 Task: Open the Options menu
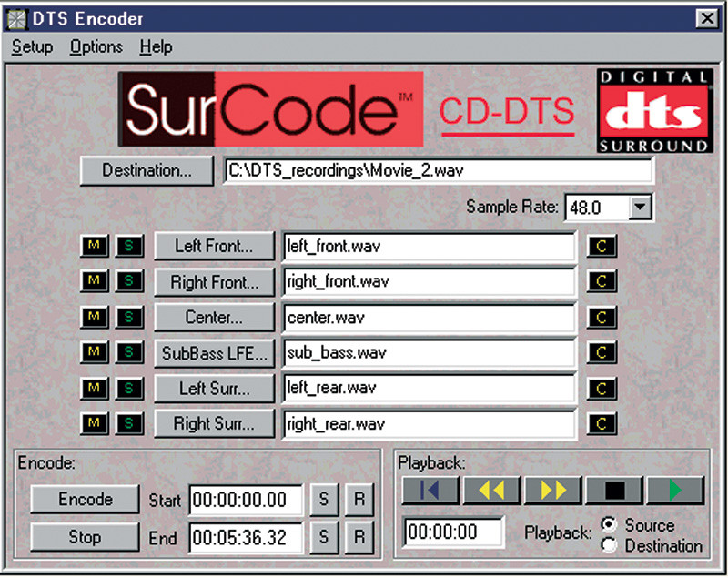96,47
